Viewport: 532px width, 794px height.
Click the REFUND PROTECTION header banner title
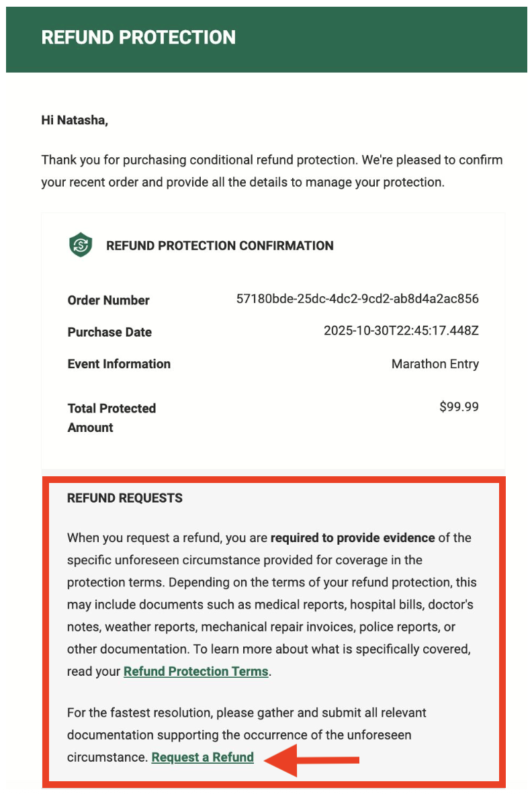click(x=138, y=38)
